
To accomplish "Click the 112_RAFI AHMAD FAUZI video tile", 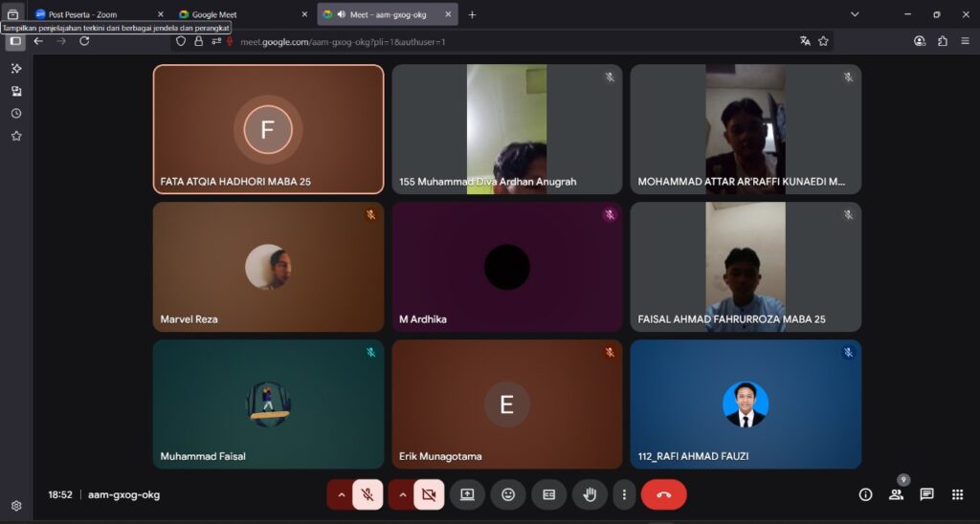I will (x=746, y=404).
